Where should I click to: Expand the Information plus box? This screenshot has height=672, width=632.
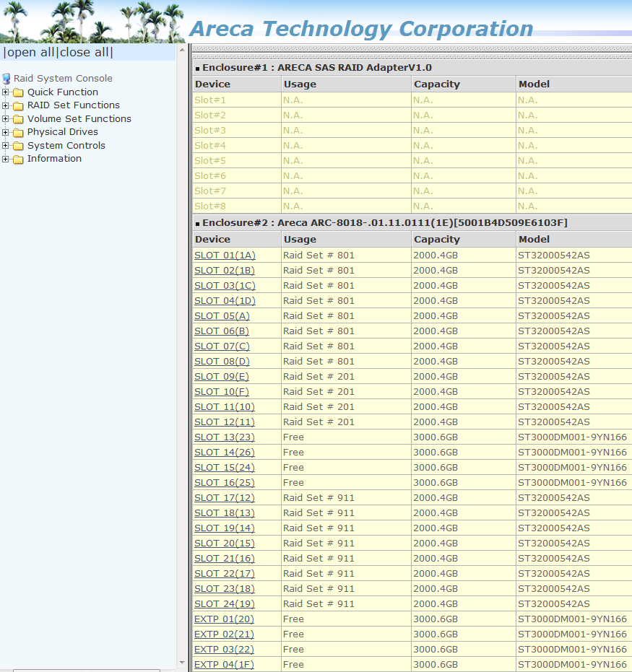[6, 159]
